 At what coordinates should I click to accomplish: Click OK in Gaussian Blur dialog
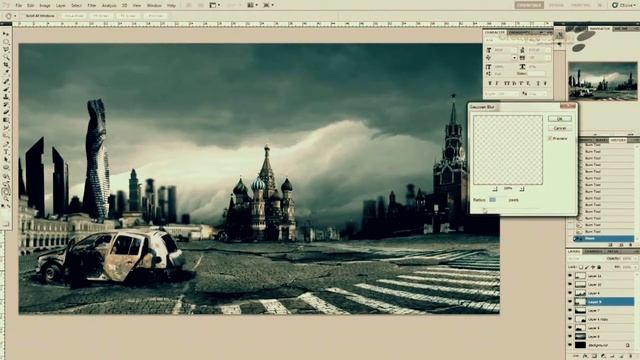click(x=560, y=118)
